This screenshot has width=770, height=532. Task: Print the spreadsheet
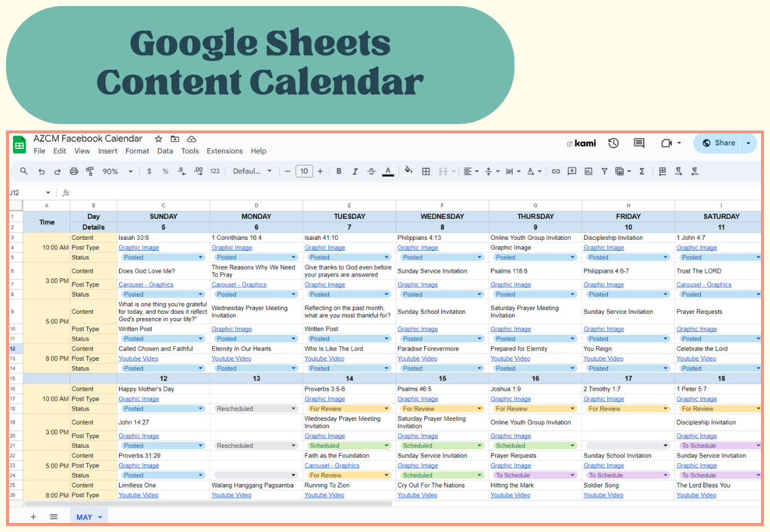[74, 171]
